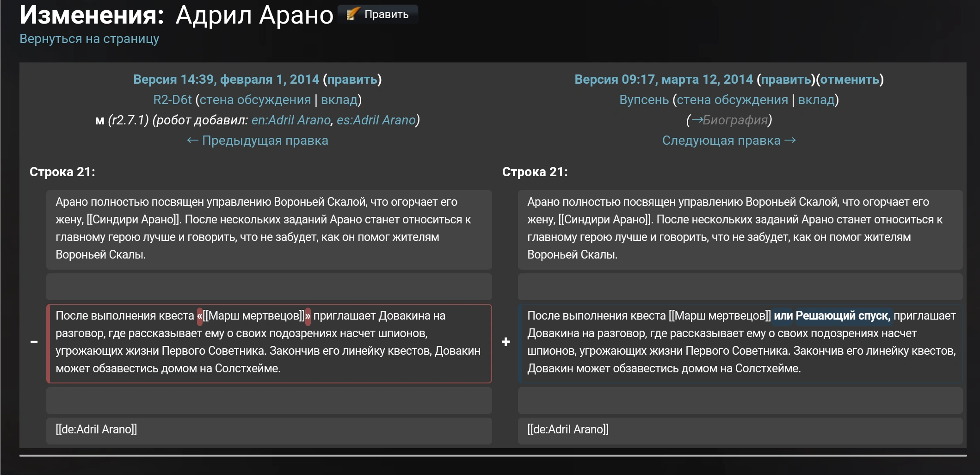Viewport: 980px width, 475px height.
Task: Click the minus marker beside the removed line
Action: (x=34, y=342)
